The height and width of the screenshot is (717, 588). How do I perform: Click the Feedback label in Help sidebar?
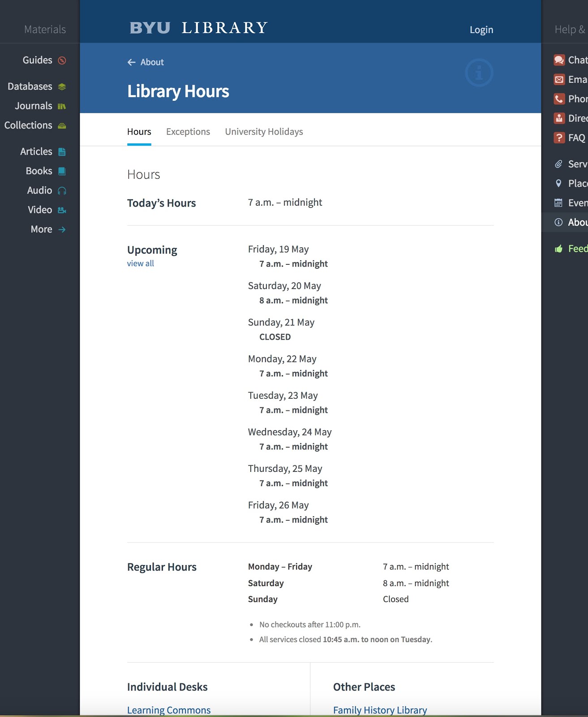point(578,249)
